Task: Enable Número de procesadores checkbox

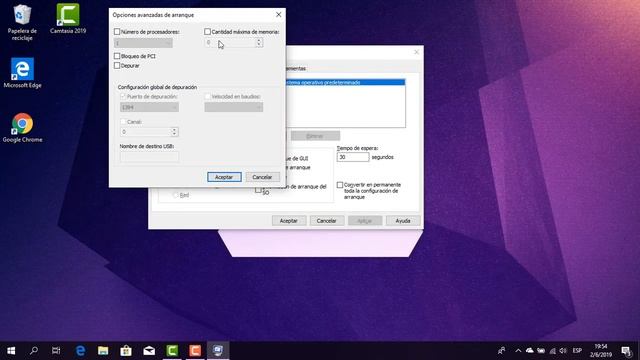Action: click(117, 31)
